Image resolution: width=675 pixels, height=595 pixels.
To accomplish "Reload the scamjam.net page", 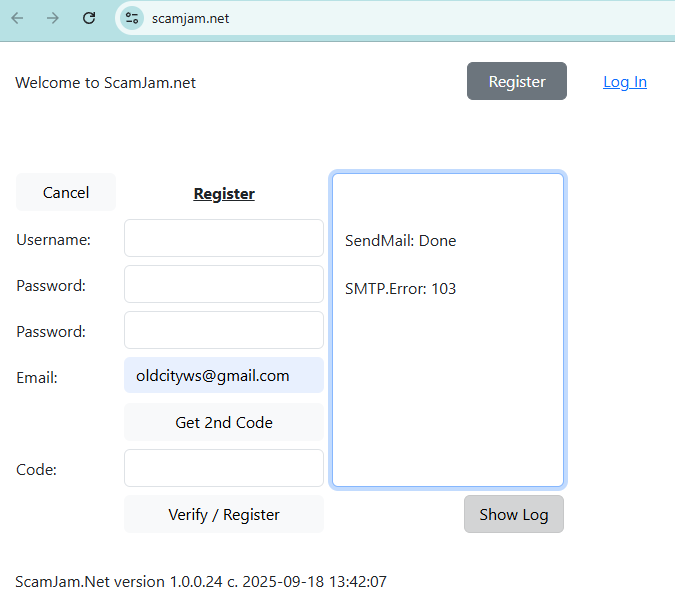I will [89, 18].
